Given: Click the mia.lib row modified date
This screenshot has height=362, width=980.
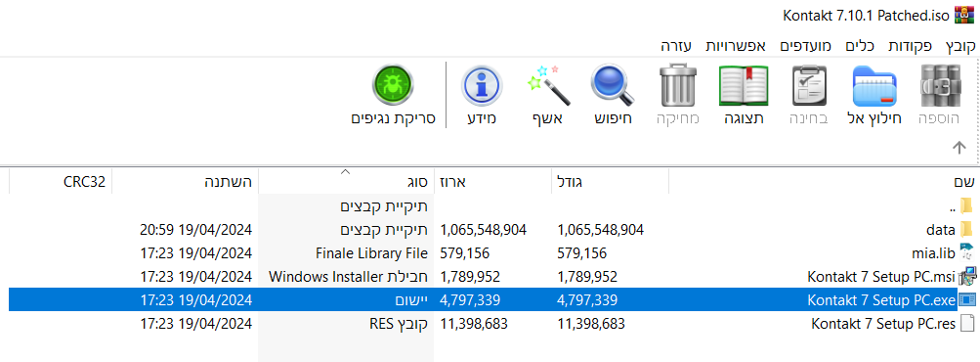Looking at the screenshot, I should point(196,253).
